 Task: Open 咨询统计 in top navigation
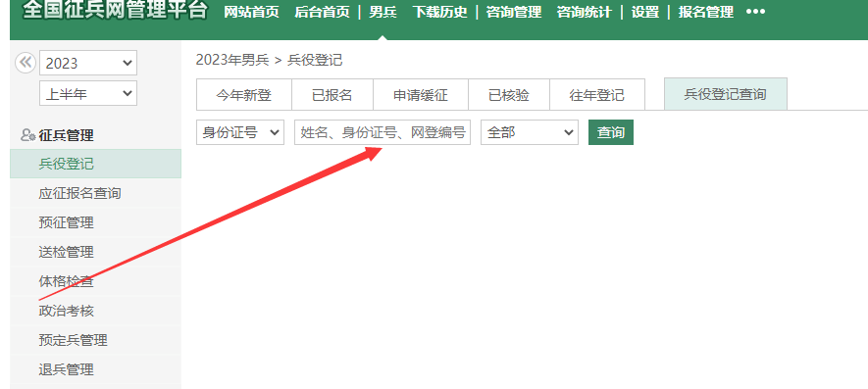pos(585,12)
